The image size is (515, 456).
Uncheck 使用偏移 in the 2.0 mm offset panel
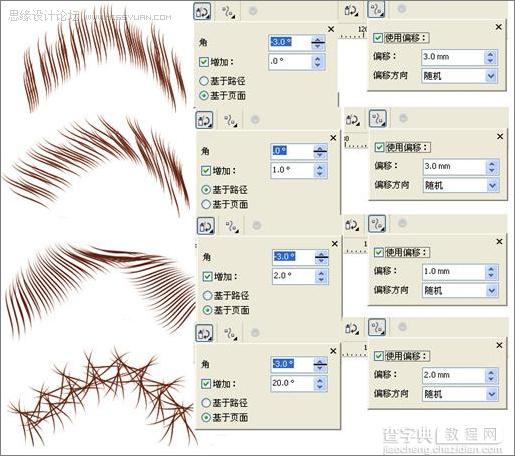tap(379, 356)
